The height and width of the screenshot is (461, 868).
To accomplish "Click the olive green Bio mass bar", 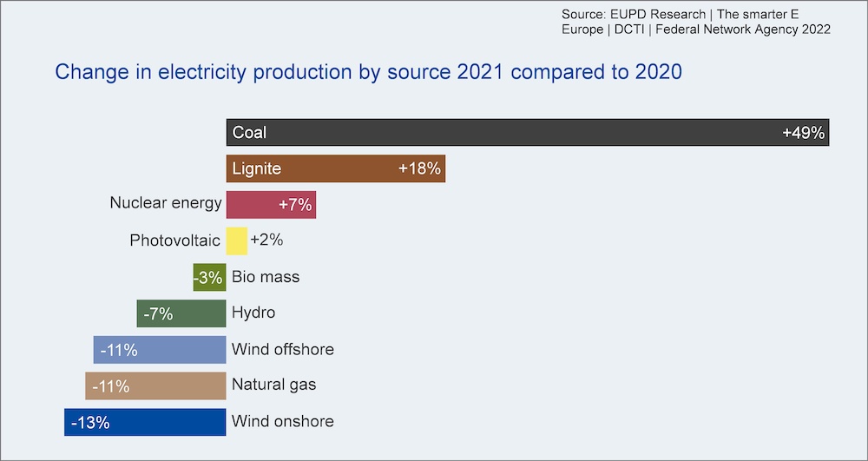I will point(210,277).
